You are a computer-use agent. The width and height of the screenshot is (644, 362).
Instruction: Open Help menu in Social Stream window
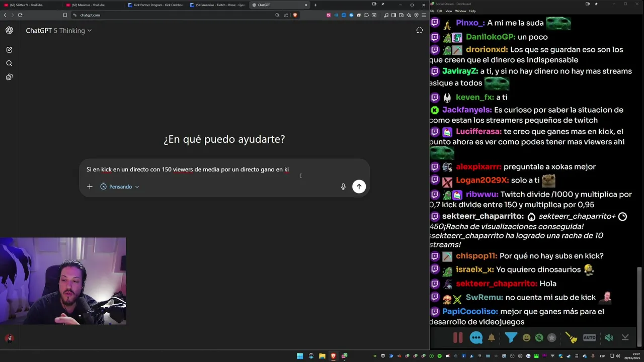coord(472,11)
